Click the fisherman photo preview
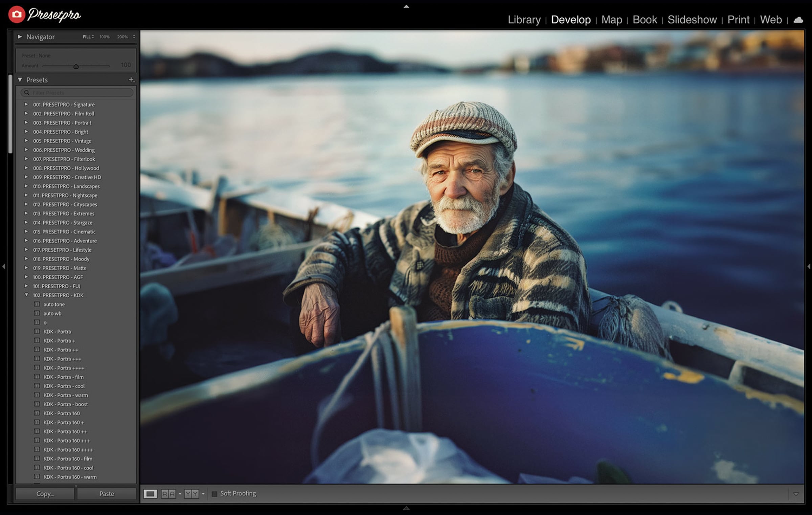This screenshot has width=812, height=515. click(472, 257)
